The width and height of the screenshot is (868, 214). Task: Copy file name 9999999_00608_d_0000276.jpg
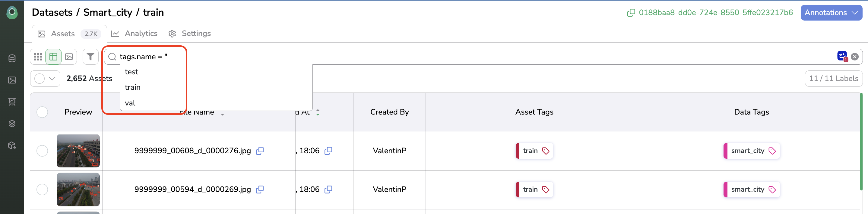[x=260, y=151]
